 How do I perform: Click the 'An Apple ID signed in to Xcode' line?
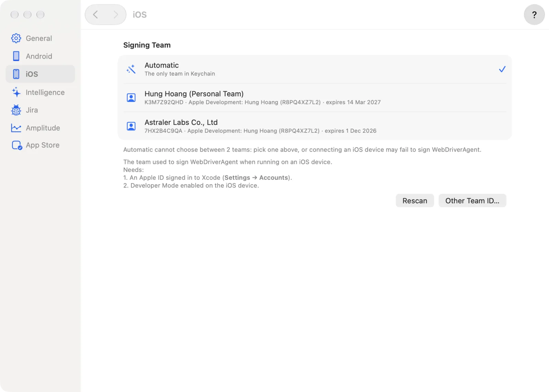pos(208,178)
